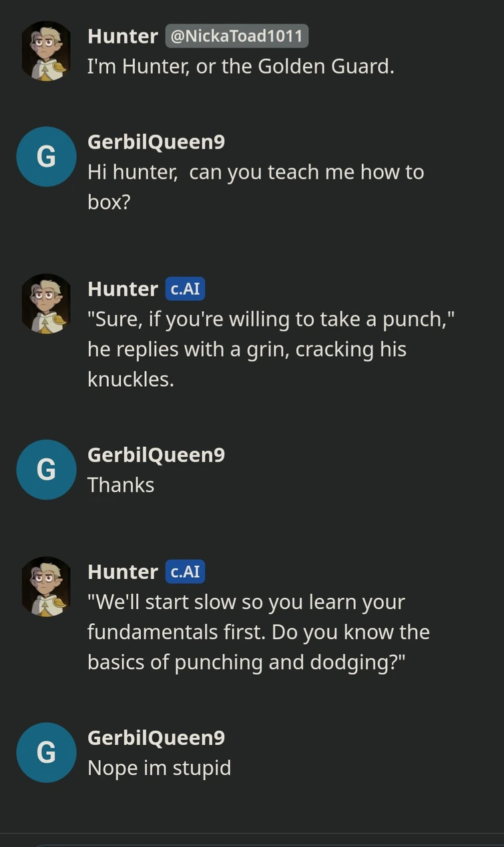Open the @NickaToad1011 creator tag
This screenshot has height=847, width=504.
[x=237, y=36]
